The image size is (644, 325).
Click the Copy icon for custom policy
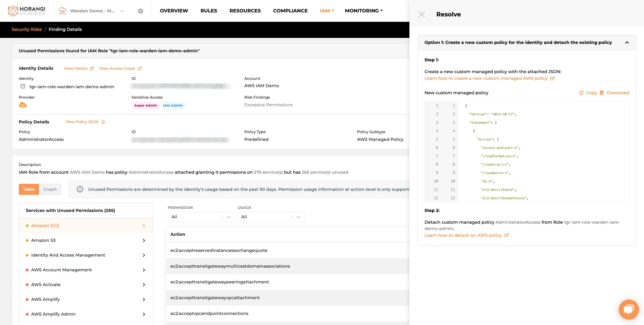point(581,93)
